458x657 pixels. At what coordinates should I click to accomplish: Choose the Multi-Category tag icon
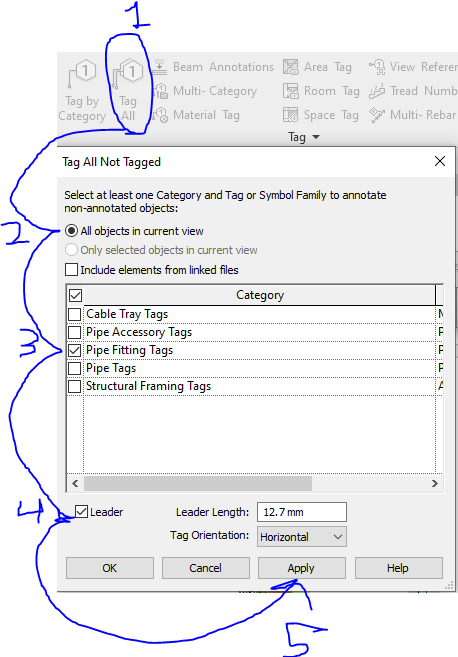coord(160,91)
